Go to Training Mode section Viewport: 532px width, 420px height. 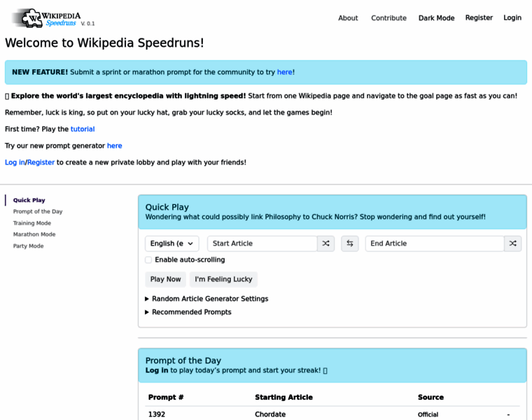[x=32, y=223]
